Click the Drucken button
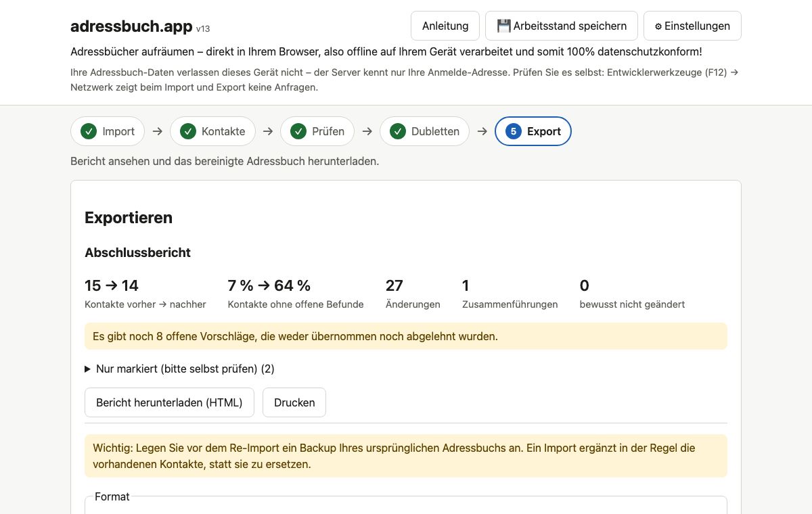The height and width of the screenshot is (514, 812). 294,402
